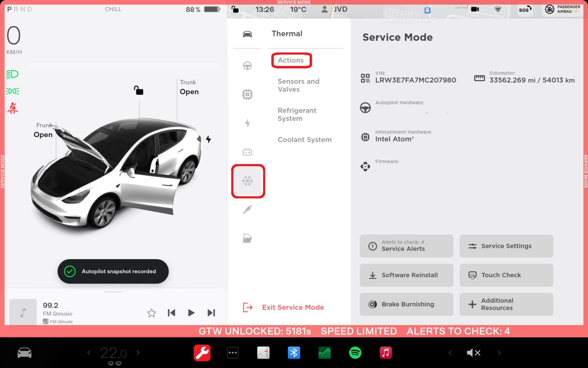Viewport: 588px width, 368px height.
Task: Launch Spotify from the bottom dock
Action: click(x=355, y=352)
